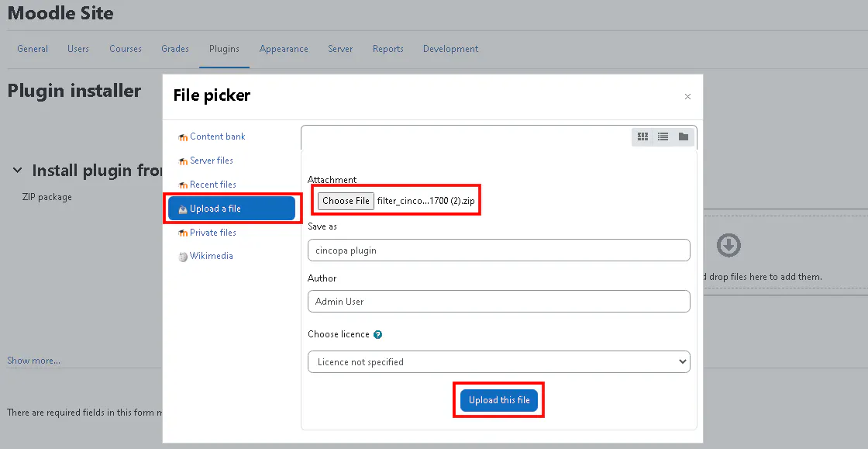Open help for Choose licence

pos(377,334)
